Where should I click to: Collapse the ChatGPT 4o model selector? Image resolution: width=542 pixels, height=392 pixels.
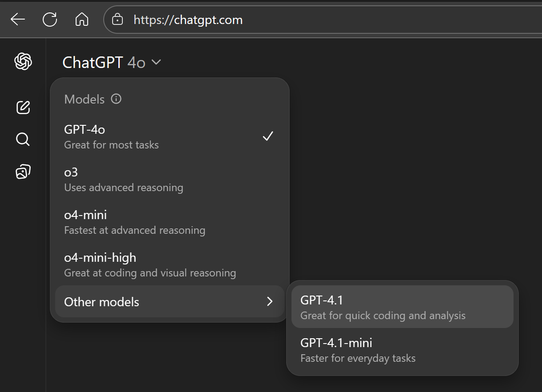coord(111,63)
